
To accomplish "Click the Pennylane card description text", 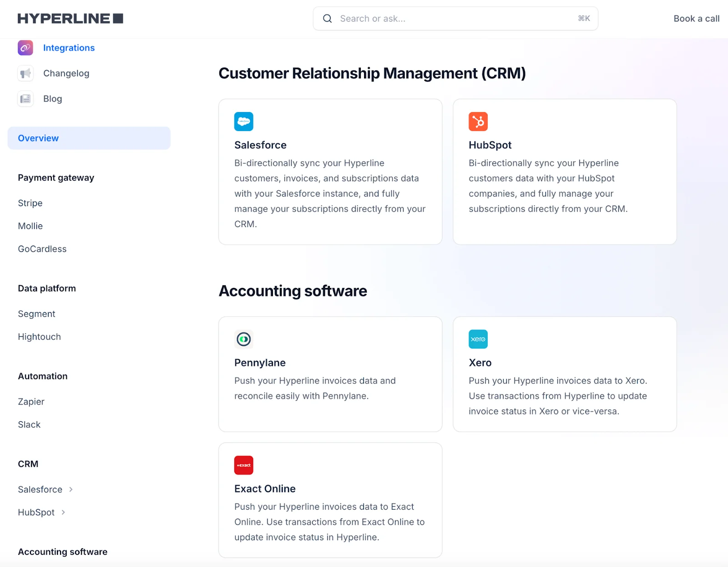I will pos(315,388).
